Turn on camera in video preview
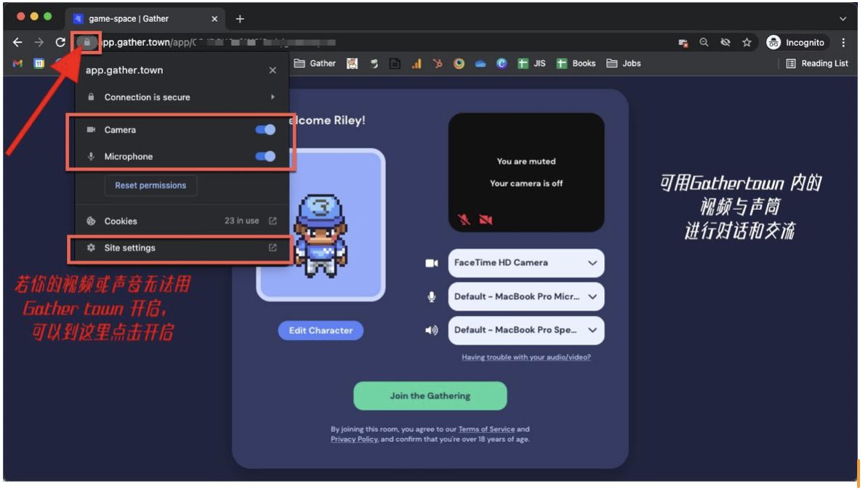The height and width of the screenshot is (491, 868). point(486,219)
